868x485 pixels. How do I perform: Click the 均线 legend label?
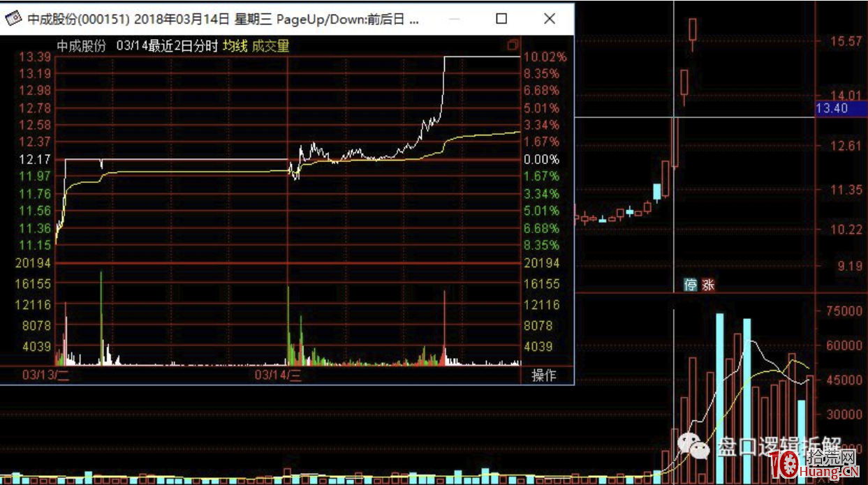click(x=235, y=46)
